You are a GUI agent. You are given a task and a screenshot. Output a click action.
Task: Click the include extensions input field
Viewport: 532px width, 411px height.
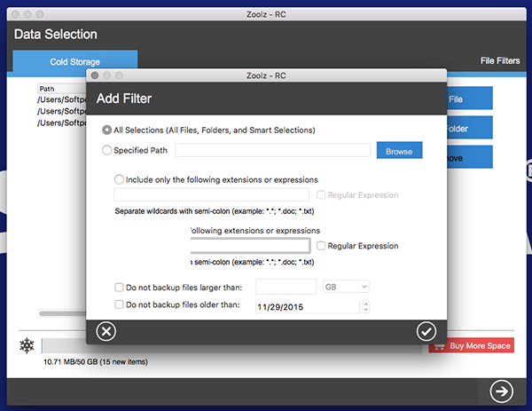[x=211, y=194]
